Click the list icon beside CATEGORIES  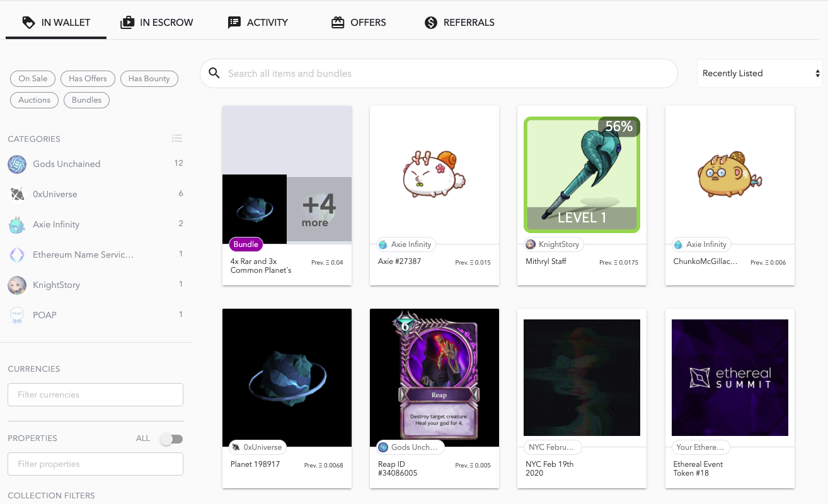pos(177,138)
